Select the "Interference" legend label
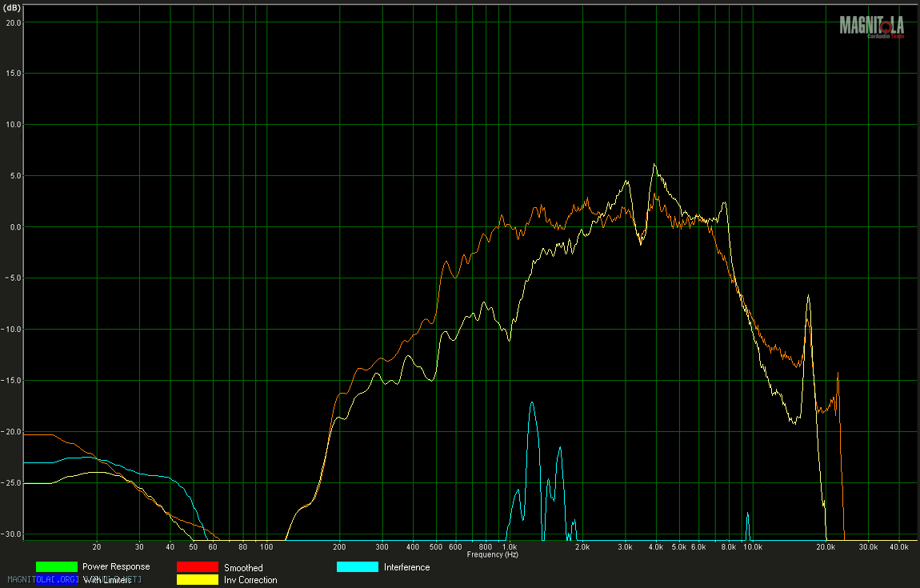The image size is (920, 588). (x=406, y=567)
